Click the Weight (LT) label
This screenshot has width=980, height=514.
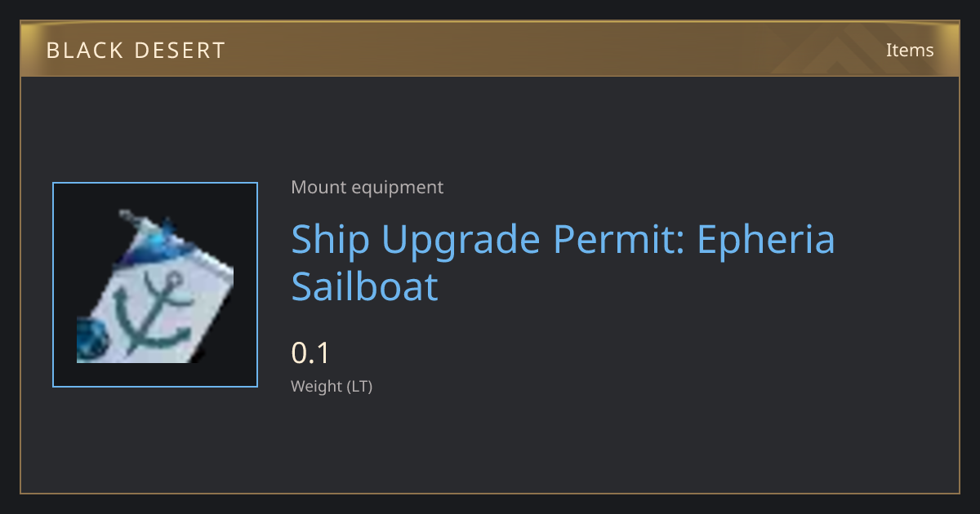pos(332,387)
